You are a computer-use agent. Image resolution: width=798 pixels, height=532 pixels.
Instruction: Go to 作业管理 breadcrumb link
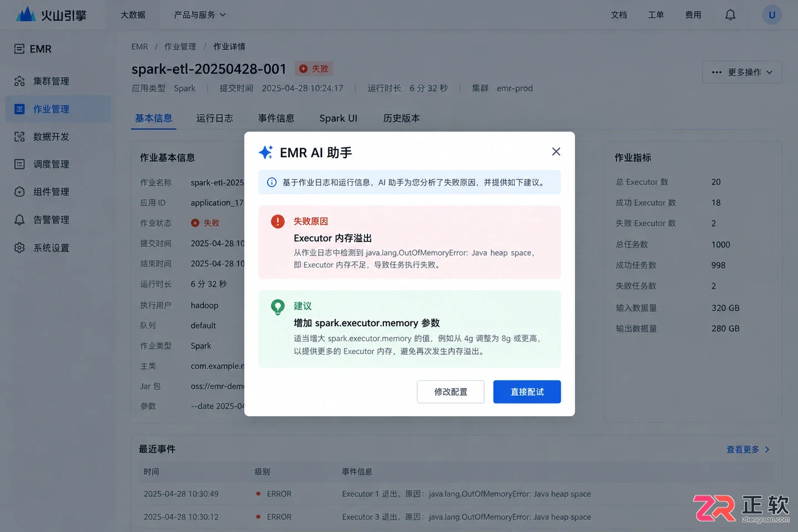180,47
